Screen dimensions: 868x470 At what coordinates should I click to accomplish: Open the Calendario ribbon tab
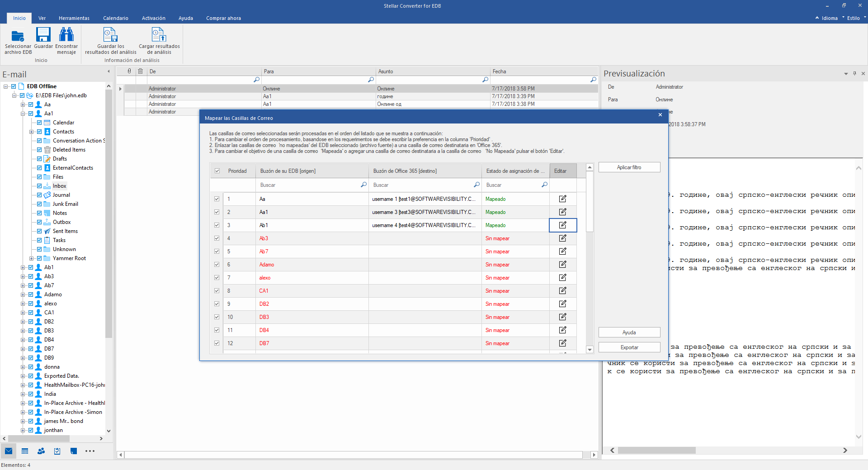coord(115,18)
